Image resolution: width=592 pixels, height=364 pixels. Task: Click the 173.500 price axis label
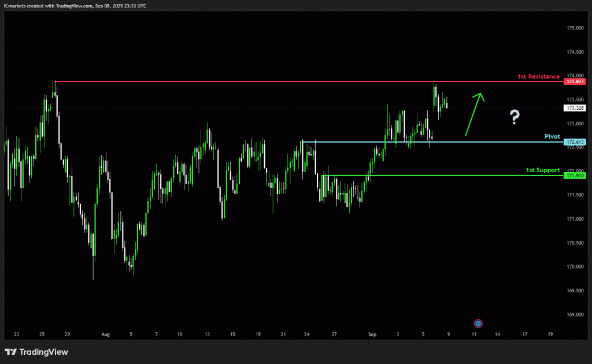pyautogui.click(x=575, y=99)
